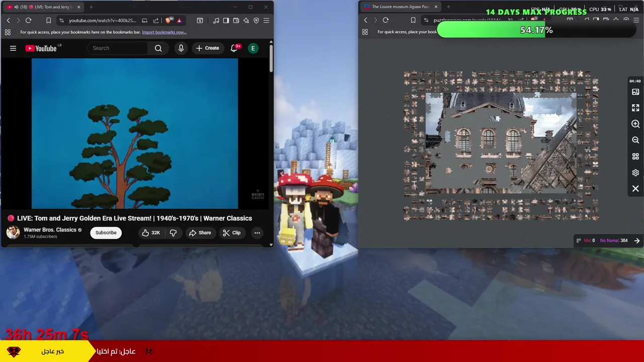Click Warner Bros. Classics channel avatar
Screen dimensions: 644x362
coord(13,232)
